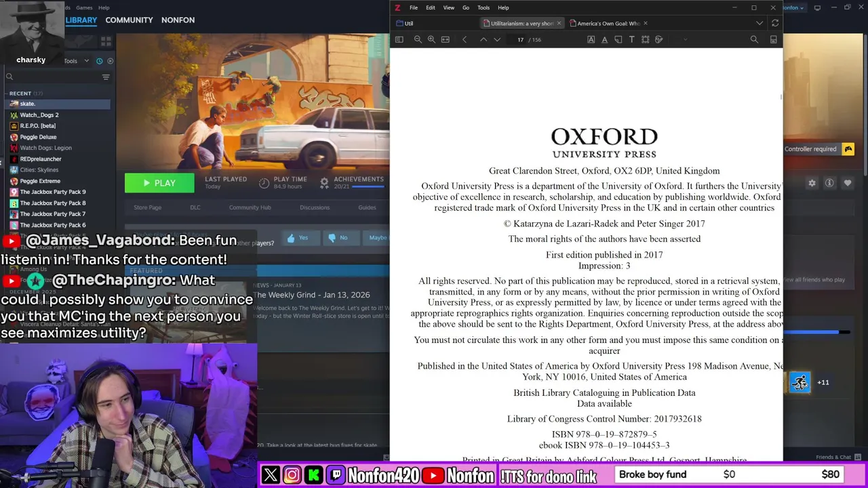Image resolution: width=868 pixels, height=488 pixels.
Task: Open Find in document search
Action: coord(754,39)
